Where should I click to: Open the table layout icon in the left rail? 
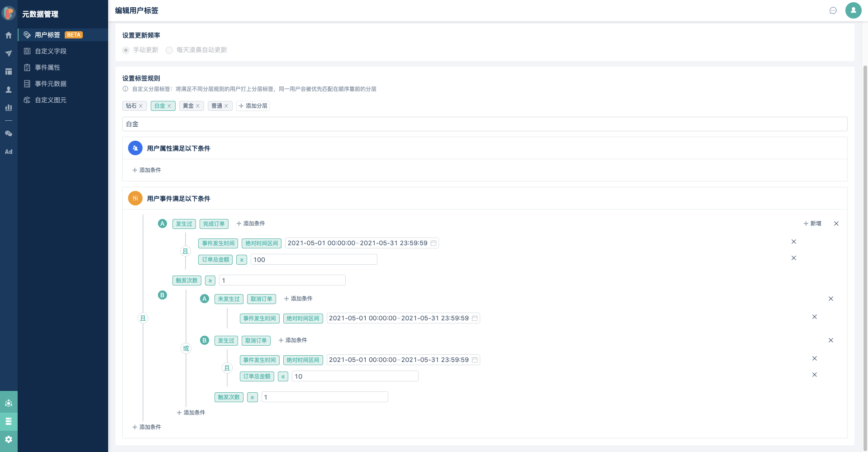coord(9,71)
